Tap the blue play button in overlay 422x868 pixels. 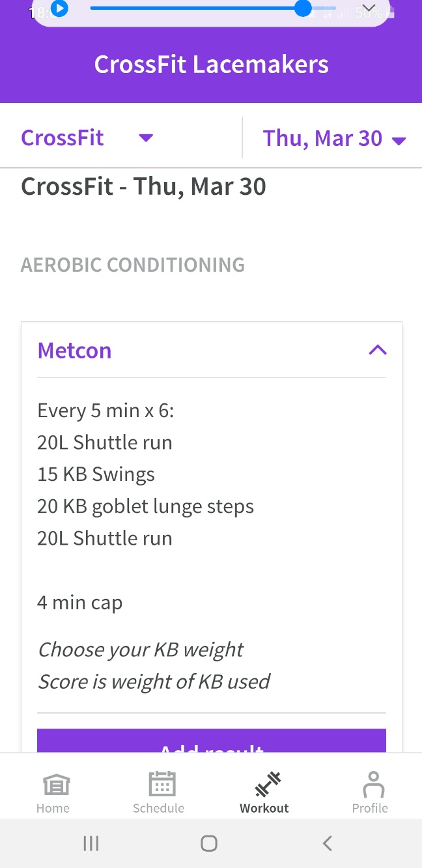59,8
